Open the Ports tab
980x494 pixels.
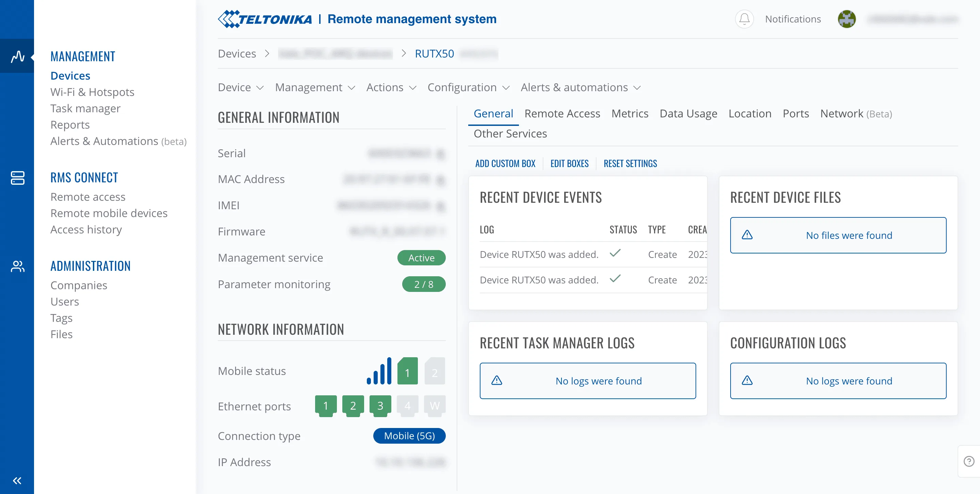pyautogui.click(x=796, y=114)
